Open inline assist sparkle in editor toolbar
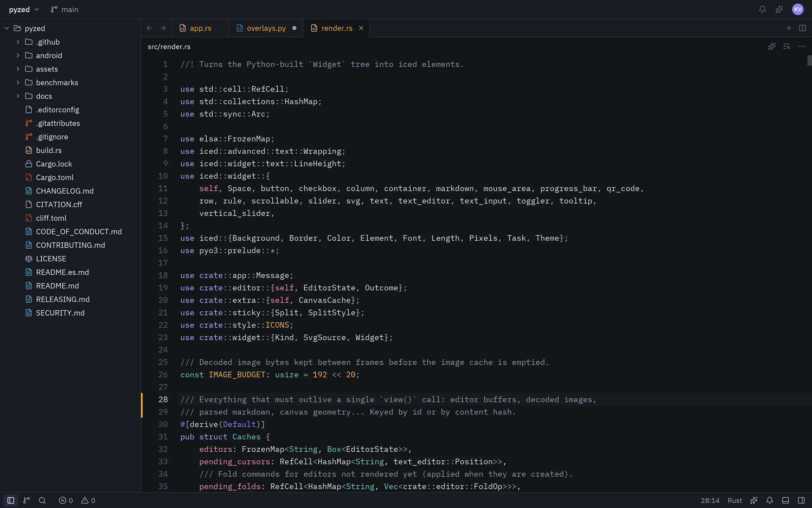This screenshot has height=508, width=812. click(772, 46)
